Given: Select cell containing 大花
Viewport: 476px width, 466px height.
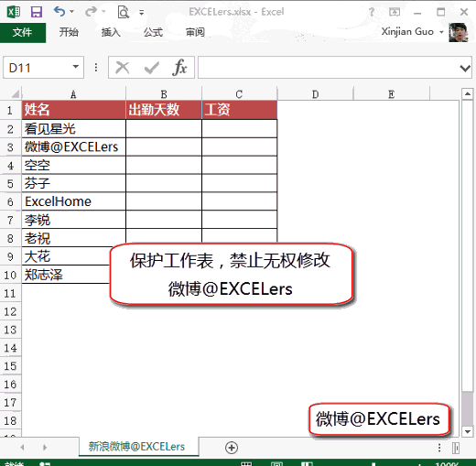Looking at the screenshot, I should pyautogui.click(x=66, y=256).
